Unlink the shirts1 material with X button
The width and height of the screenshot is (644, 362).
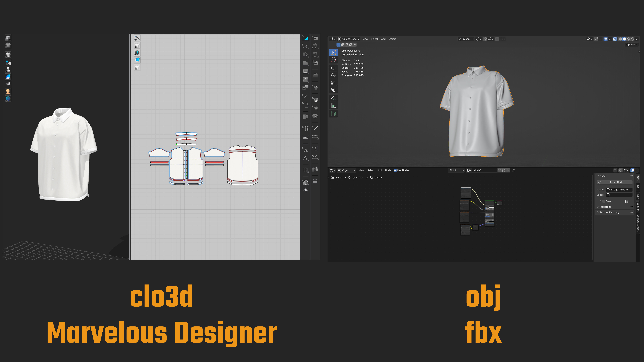[508, 170]
